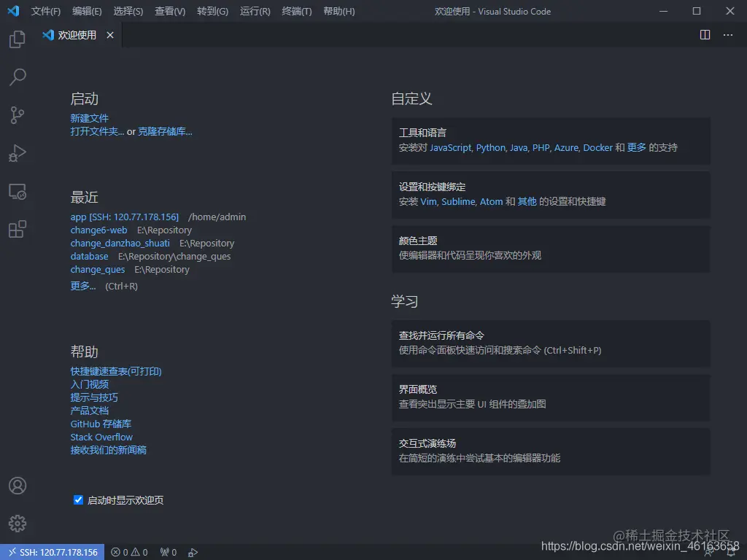This screenshot has width=747, height=560.
Task: Click 接收我们的新闻稿 link
Action: (x=108, y=450)
